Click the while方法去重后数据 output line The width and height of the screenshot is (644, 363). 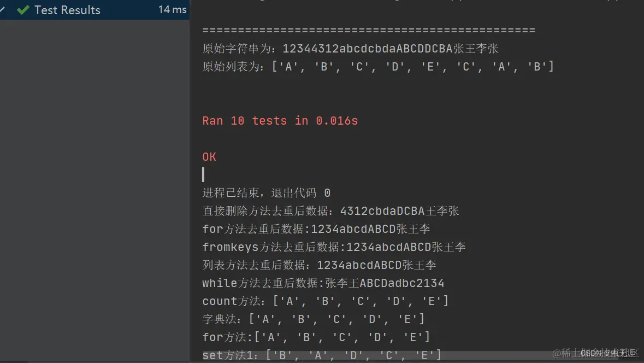click(323, 283)
